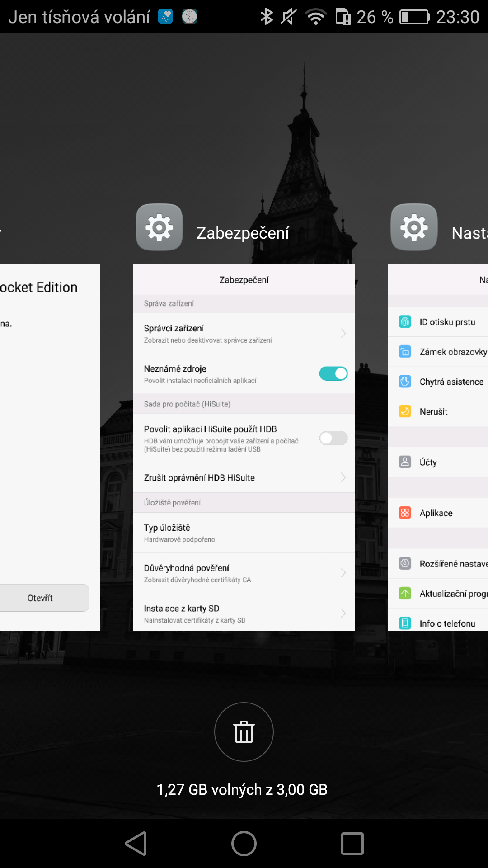Select Info o telefonu menu item
The image size is (488, 868).
[x=447, y=623]
